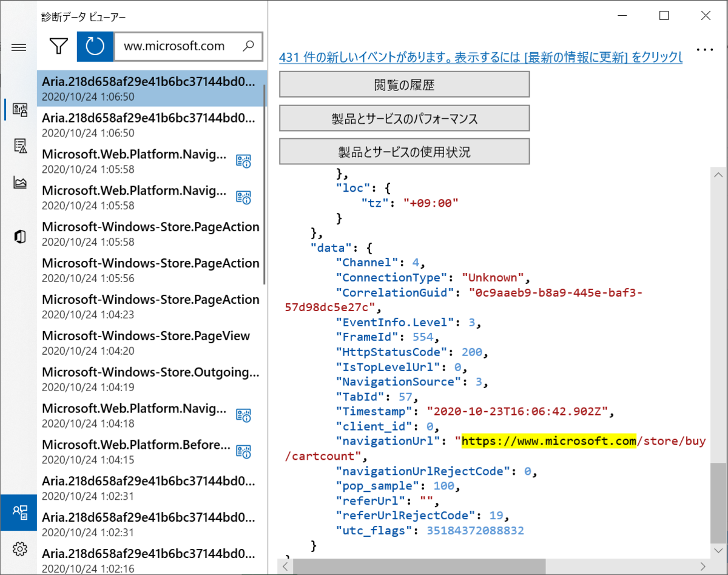
Task: Click the highlighted https://www.microsoft.com URL text
Action: [x=549, y=441]
